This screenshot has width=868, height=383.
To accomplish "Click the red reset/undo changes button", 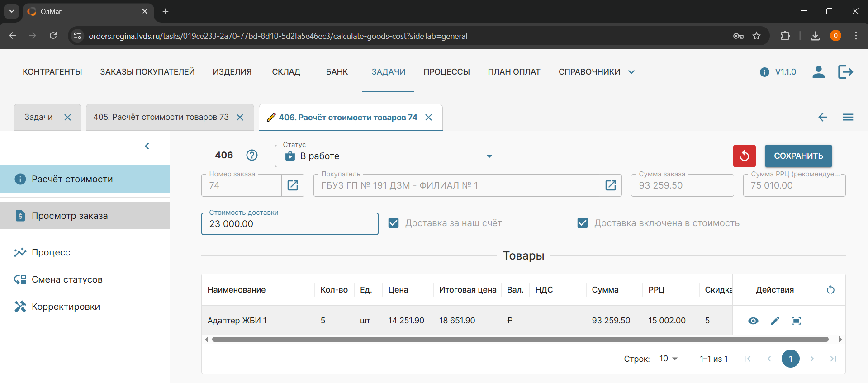I will pos(744,156).
